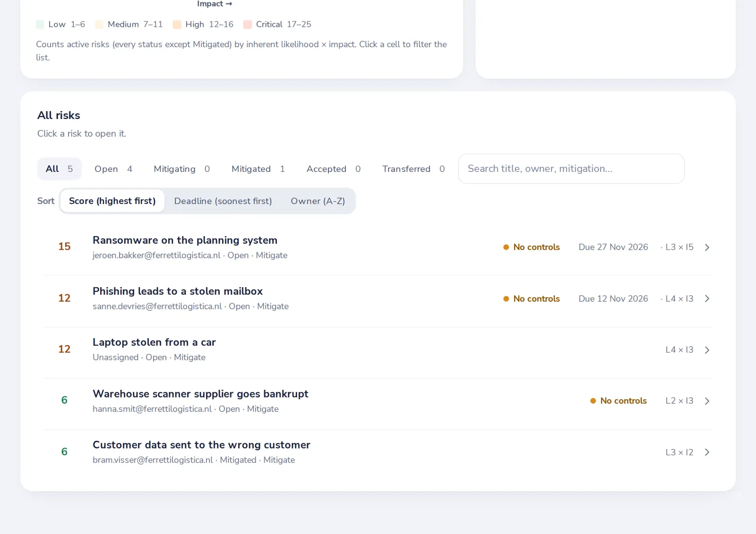Click 'L3 × I2' rating text
The width and height of the screenshot is (756, 534).
pyautogui.click(x=679, y=452)
